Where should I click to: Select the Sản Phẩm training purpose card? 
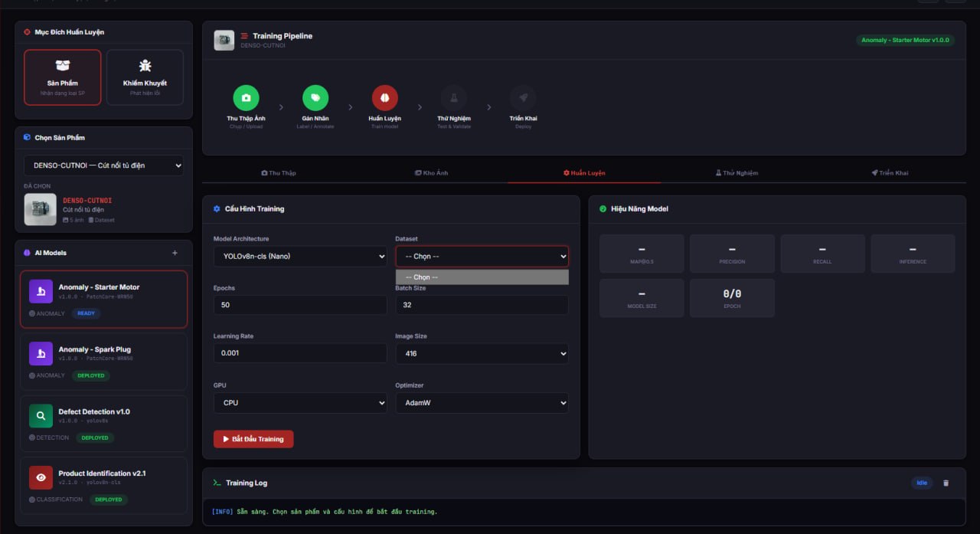pyautogui.click(x=63, y=77)
